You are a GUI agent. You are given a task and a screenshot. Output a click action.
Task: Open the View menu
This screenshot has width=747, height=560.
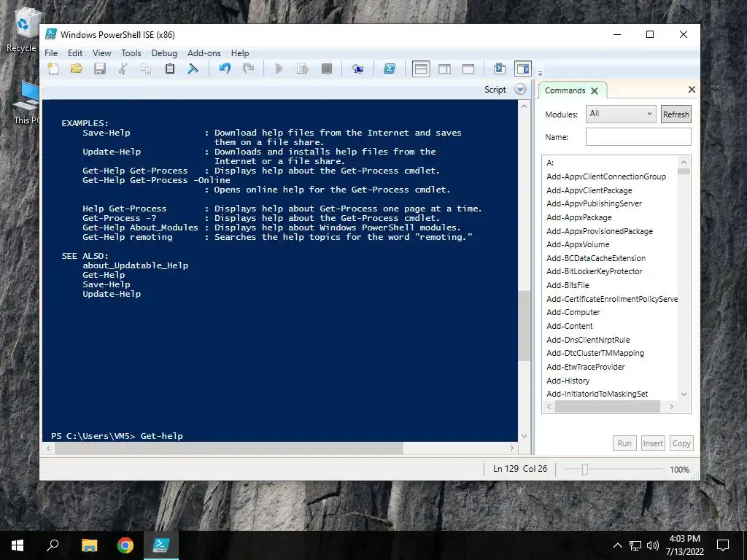[x=101, y=53]
